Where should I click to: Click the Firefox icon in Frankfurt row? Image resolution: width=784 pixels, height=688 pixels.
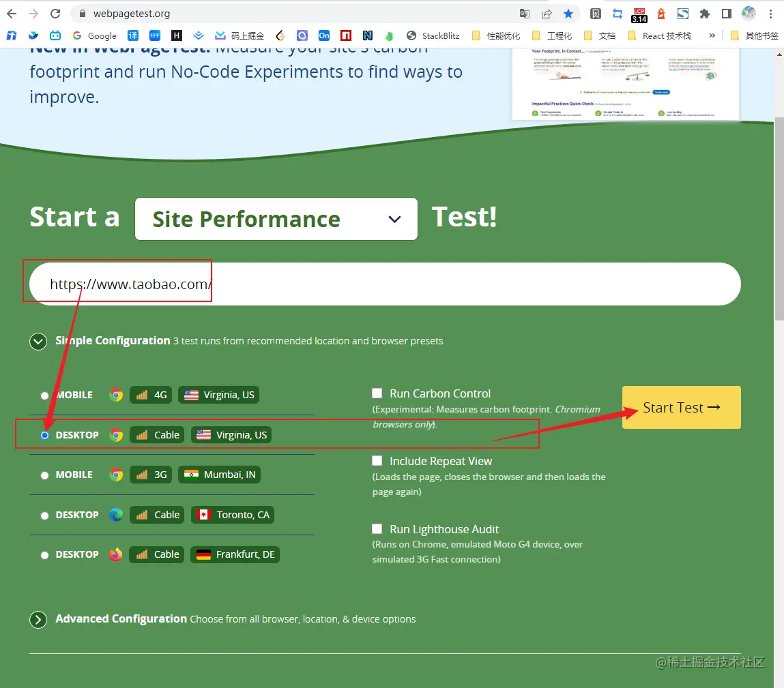pos(116,554)
